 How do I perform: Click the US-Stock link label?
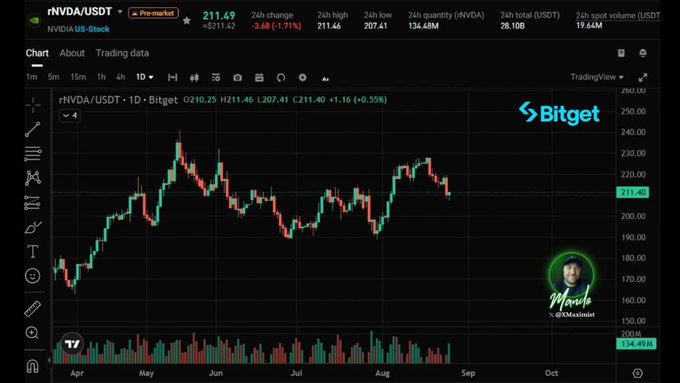pyautogui.click(x=92, y=29)
